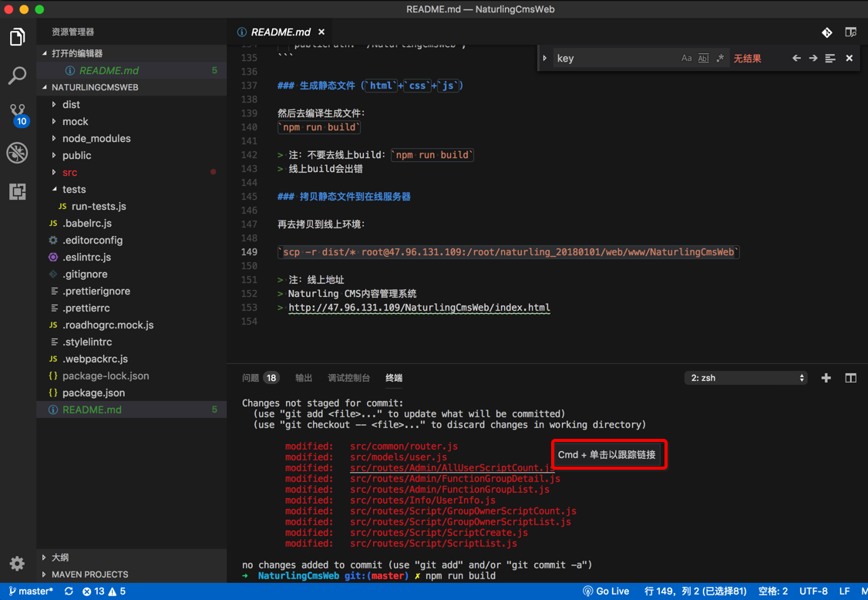Open the Search view in activity bar
This screenshot has width=868, height=600.
point(17,76)
